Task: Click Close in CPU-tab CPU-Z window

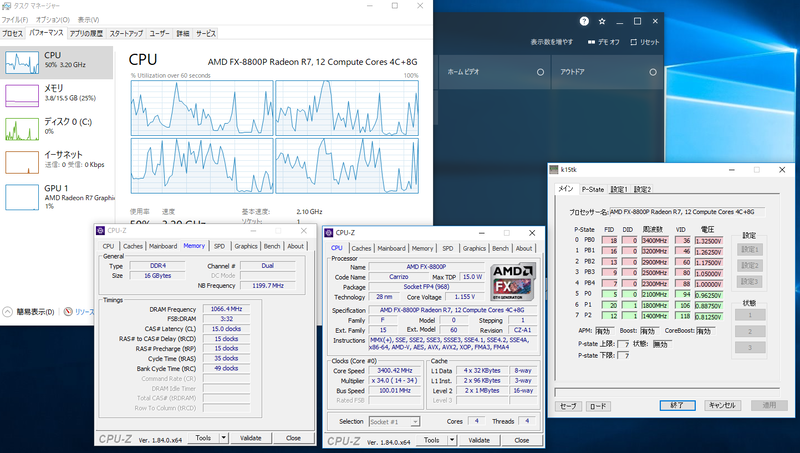Action: [521, 440]
